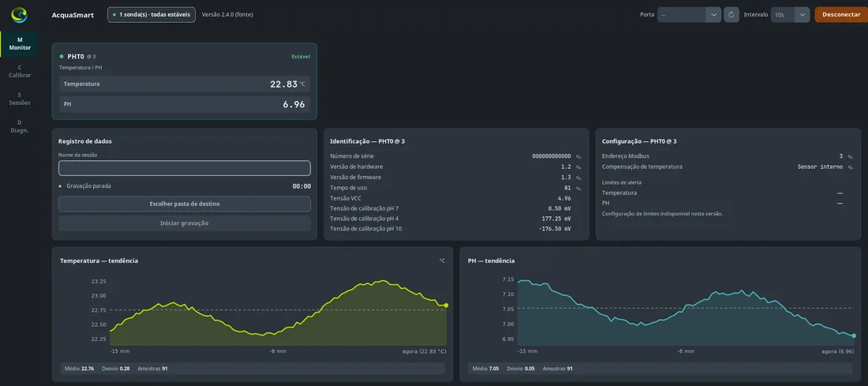Click the Iniciar gravação button

pyautogui.click(x=185, y=223)
